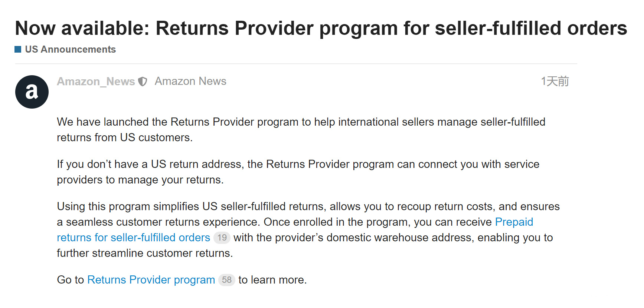Click the "further streamline customer returns" line
This screenshot has height=308, width=644.
click(x=145, y=253)
